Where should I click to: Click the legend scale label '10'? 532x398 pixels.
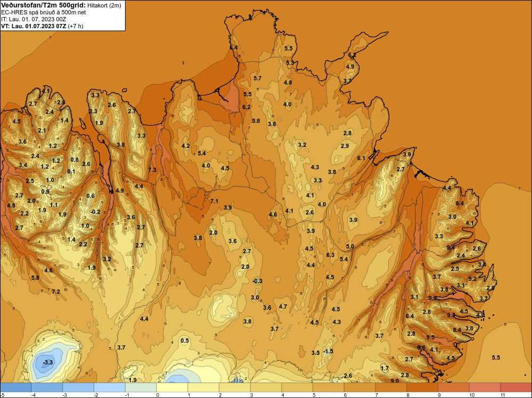471,395
